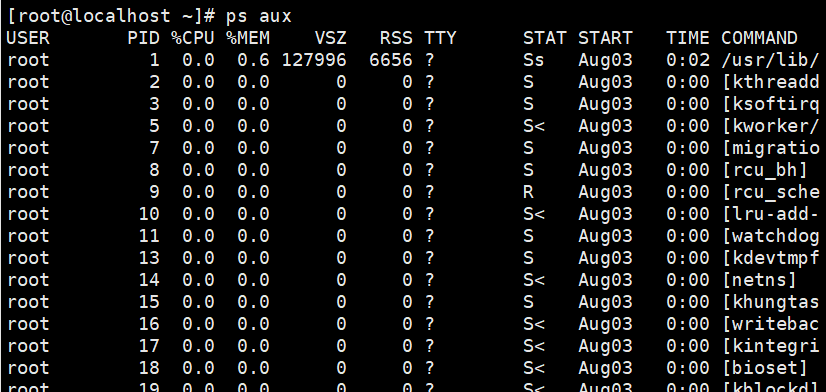Click the '[watchdog' command entry
Image resolution: width=826 pixels, height=392 pixels.
click(771, 237)
